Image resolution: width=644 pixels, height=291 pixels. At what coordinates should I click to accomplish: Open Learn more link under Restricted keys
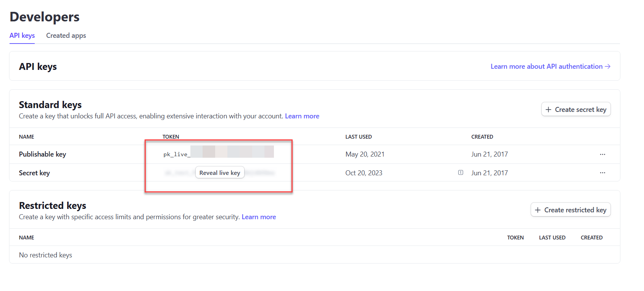[x=259, y=217]
